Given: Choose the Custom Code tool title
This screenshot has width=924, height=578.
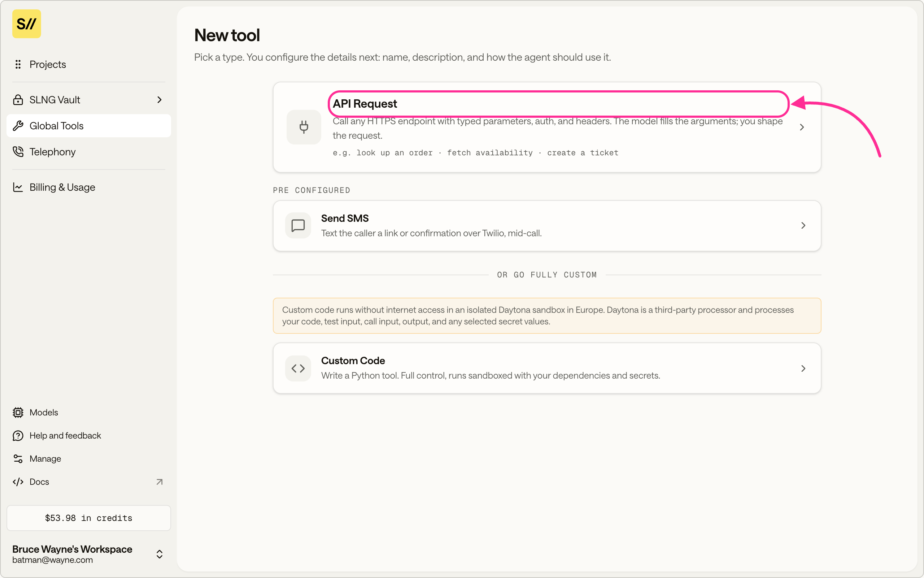Looking at the screenshot, I should pyautogui.click(x=353, y=361).
